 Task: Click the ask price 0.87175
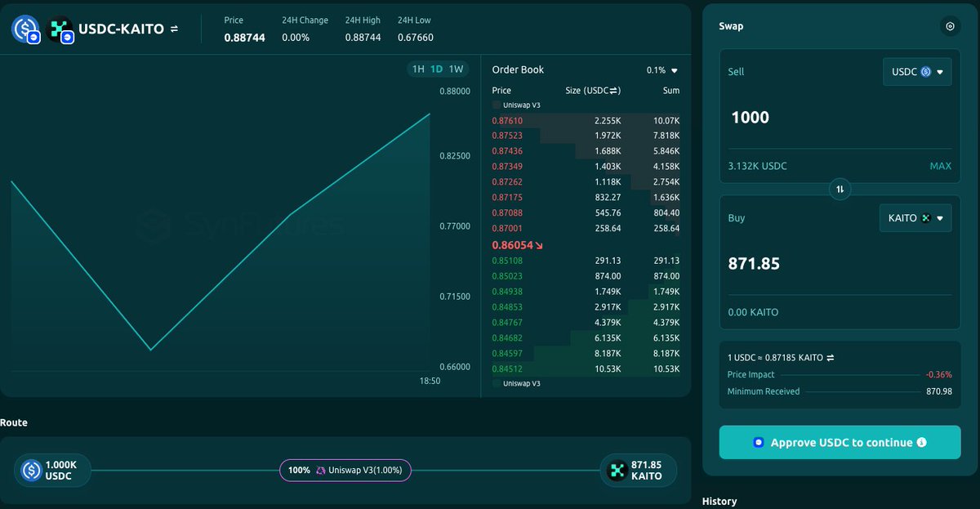[x=507, y=197]
